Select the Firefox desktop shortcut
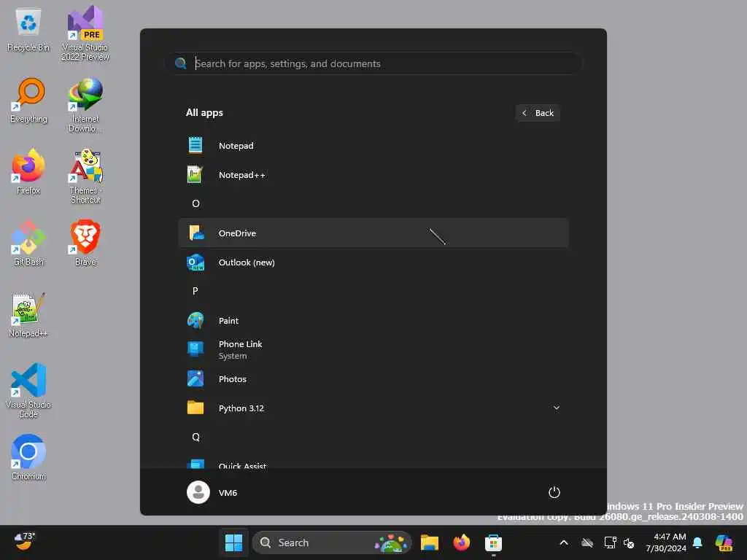This screenshot has width=747, height=560. 28,172
